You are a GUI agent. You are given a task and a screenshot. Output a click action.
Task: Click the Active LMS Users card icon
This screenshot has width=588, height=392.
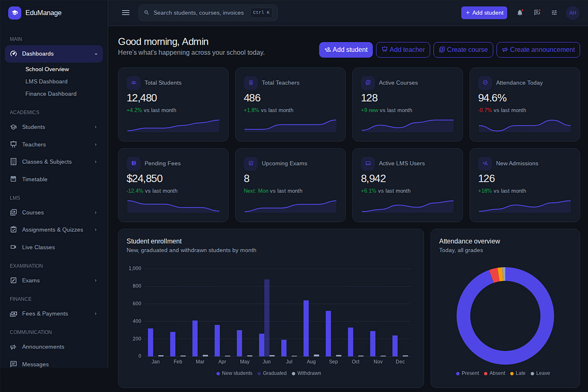coord(367,163)
